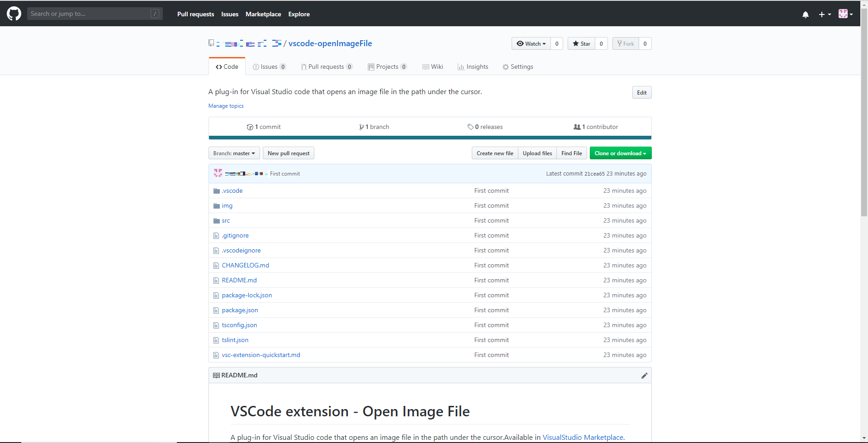
Task: Open the CHANGELOG.md file
Action: point(246,265)
